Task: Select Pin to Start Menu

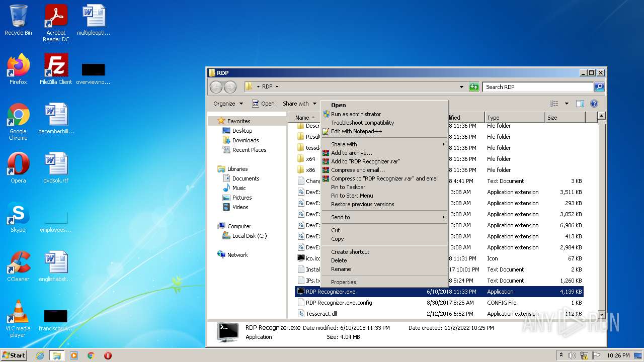Action: pos(384,196)
